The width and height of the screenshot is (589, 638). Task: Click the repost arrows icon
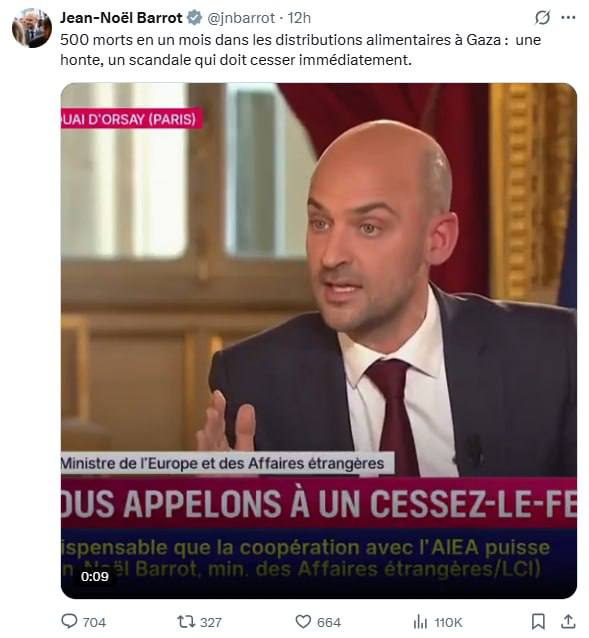tap(187, 622)
